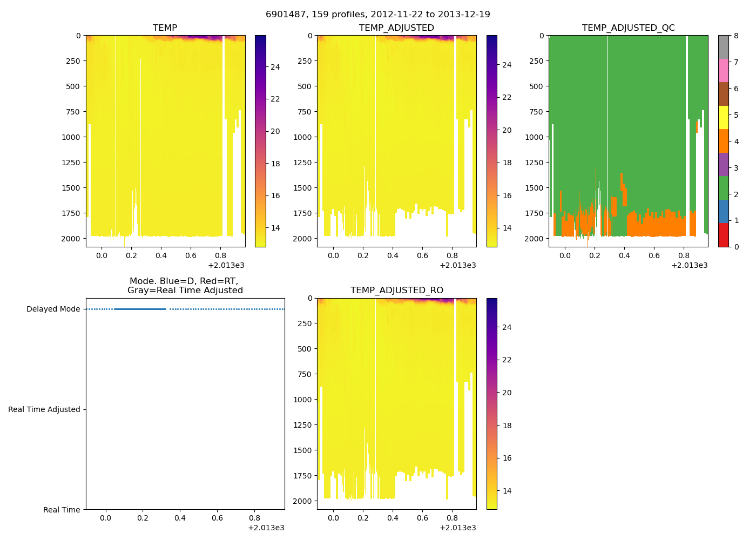Select the pink segment of the QC colorbar
This screenshot has width=756, height=540.
(723, 70)
